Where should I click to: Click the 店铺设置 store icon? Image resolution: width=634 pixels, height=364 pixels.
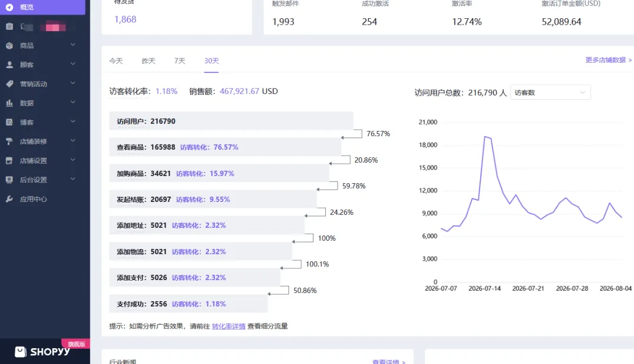[x=9, y=160]
